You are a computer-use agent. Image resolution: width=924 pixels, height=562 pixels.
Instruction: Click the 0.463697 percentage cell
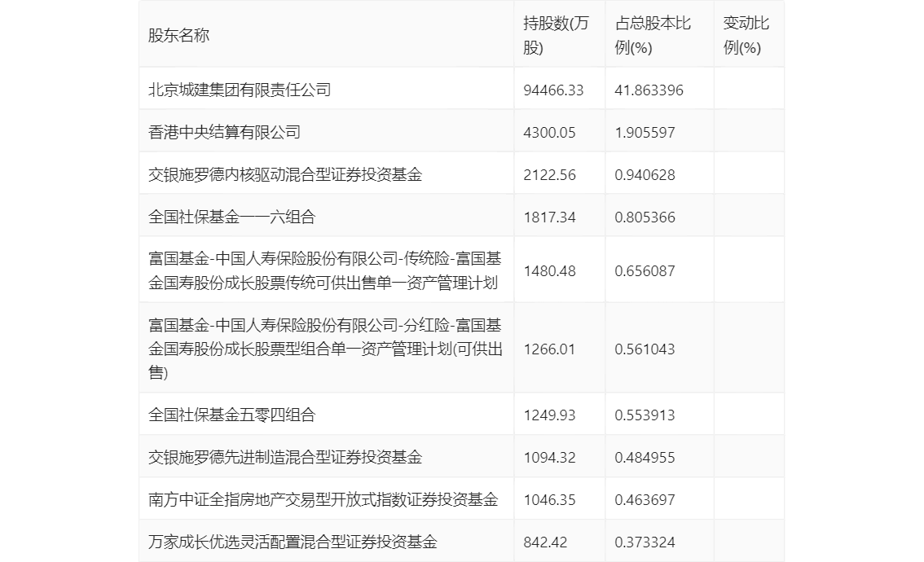(x=645, y=500)
